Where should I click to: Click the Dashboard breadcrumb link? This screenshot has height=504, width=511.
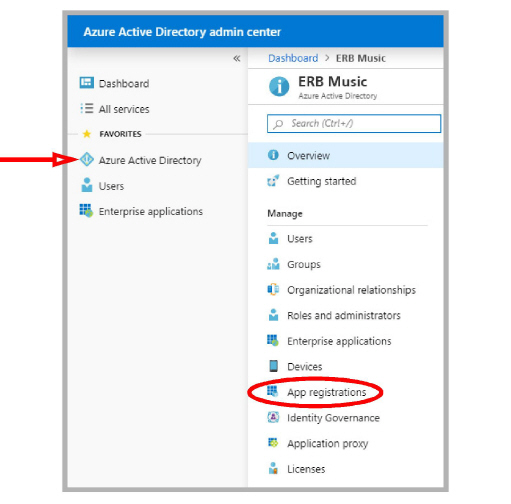293,58
